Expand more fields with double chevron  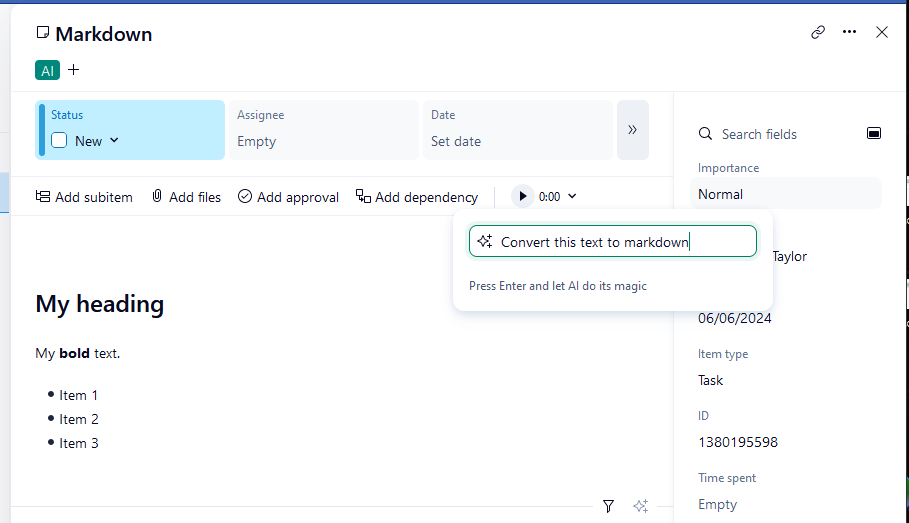[x=632, y=130]
